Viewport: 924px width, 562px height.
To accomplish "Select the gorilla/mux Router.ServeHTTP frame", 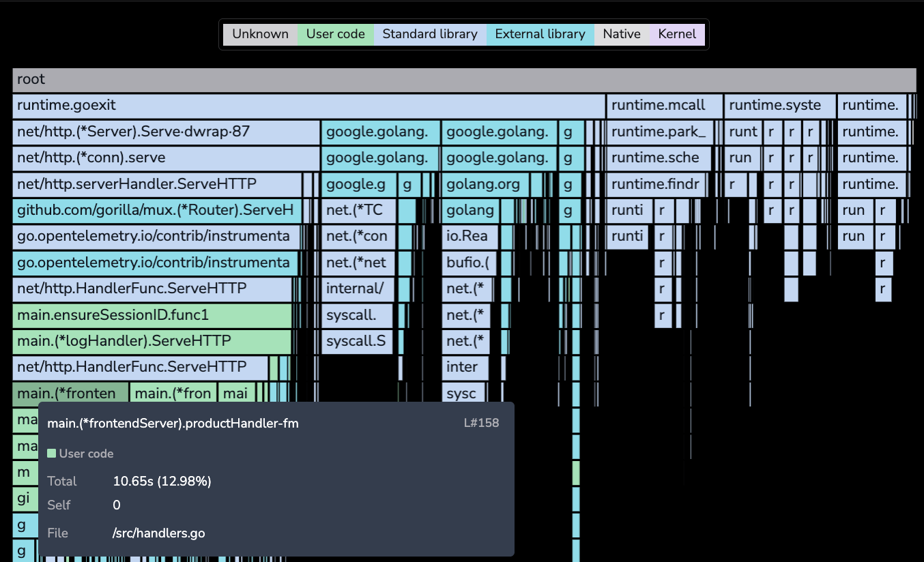I will click(156, 211).
